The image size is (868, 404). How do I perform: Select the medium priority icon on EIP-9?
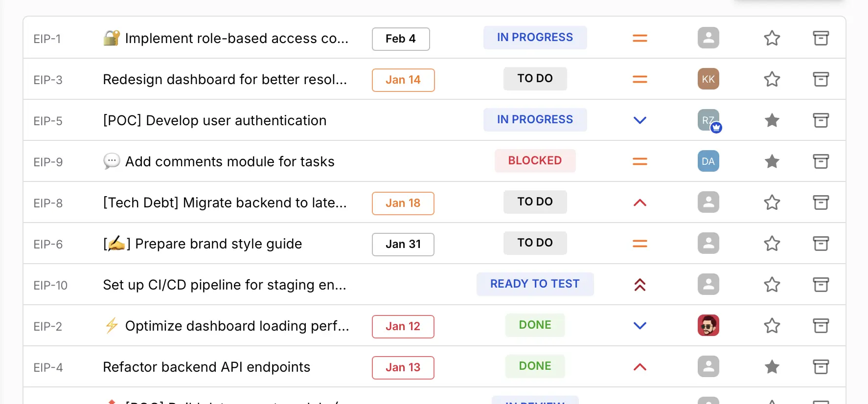coord(640,161)
